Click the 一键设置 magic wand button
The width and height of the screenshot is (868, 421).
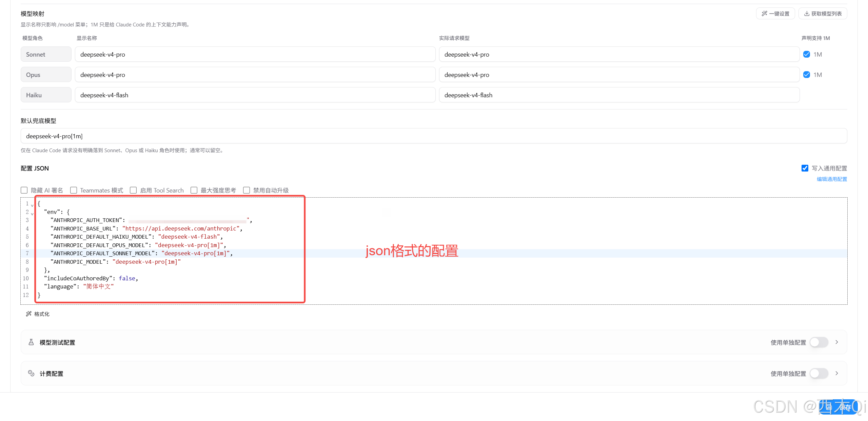[775, 14]
